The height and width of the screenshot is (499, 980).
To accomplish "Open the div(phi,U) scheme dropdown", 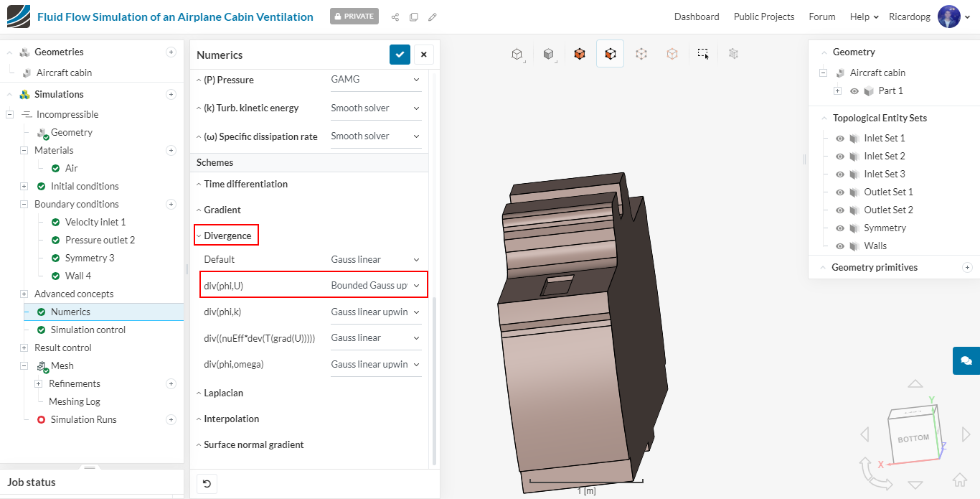I will click(376, 285).
